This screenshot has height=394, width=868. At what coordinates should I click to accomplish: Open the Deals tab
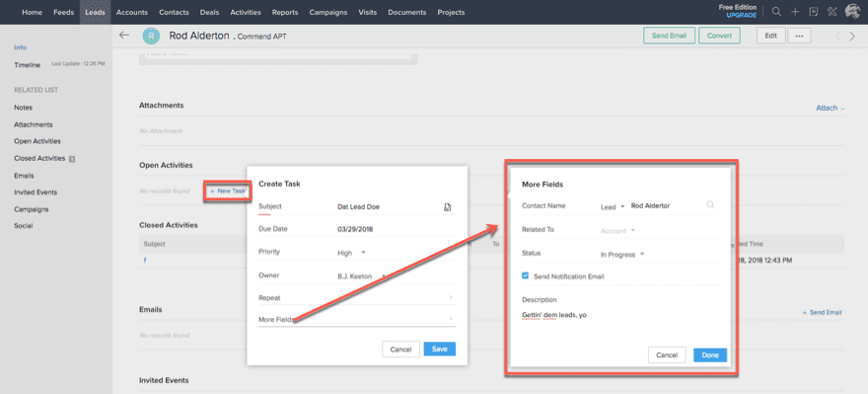210,12
